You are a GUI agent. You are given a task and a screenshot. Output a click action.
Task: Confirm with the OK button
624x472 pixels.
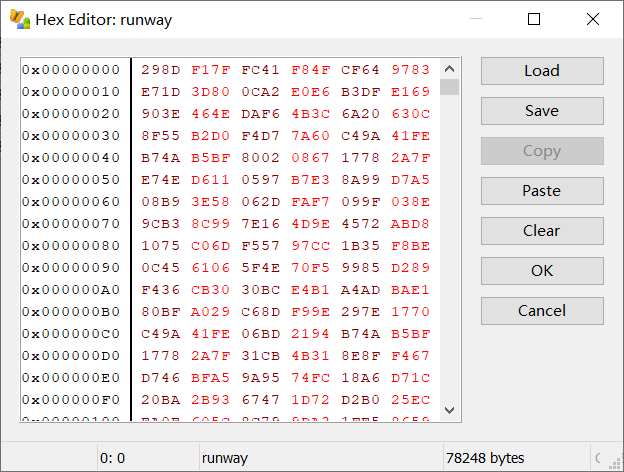[542, 271]
